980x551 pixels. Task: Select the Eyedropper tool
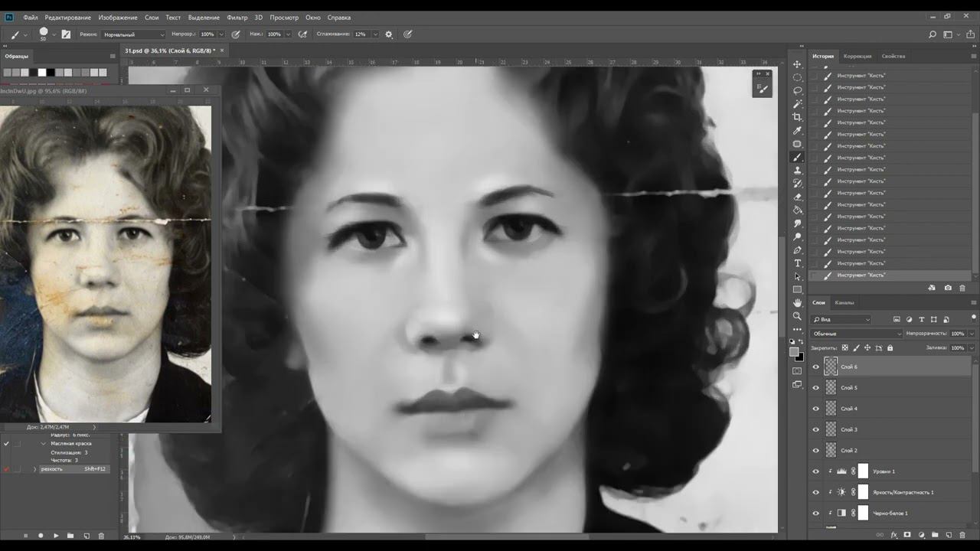pos(797,131)
